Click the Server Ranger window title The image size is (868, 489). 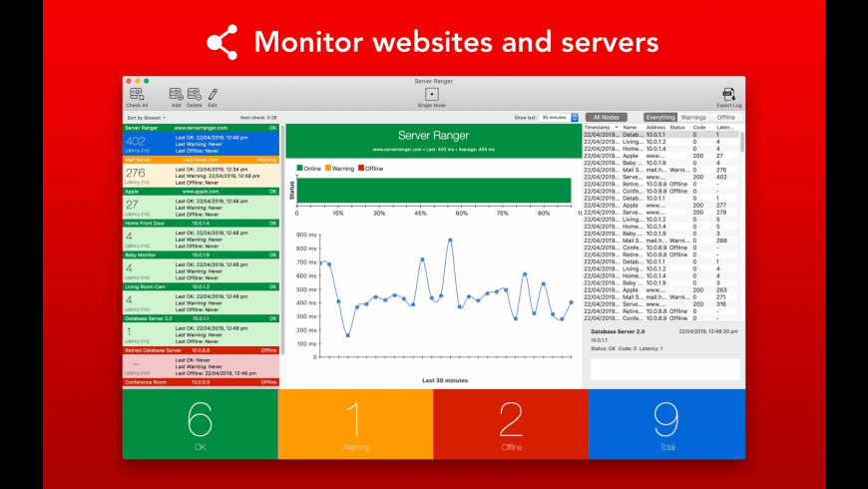click(x=433, y=81)
